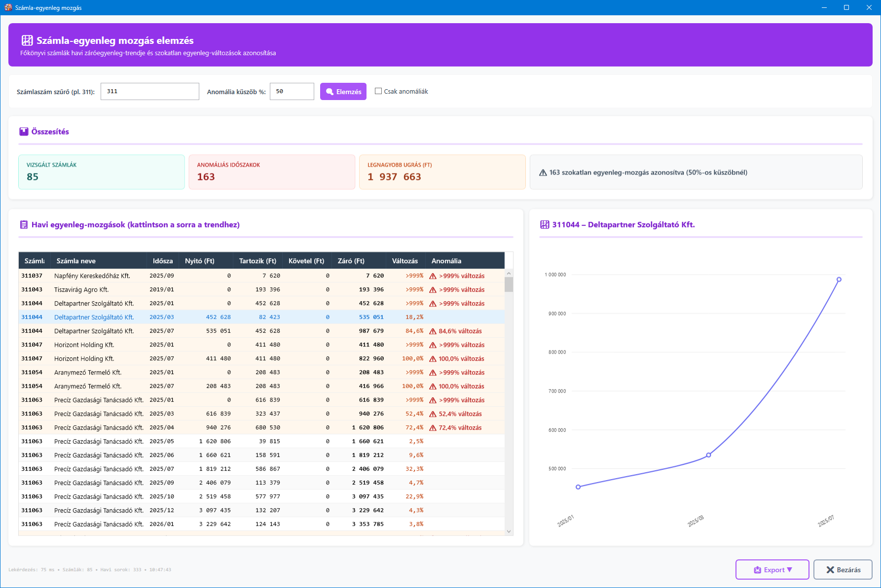Click the table's vertical scrollbar thumb
881x588 pixels.
[x=509, y=284]
